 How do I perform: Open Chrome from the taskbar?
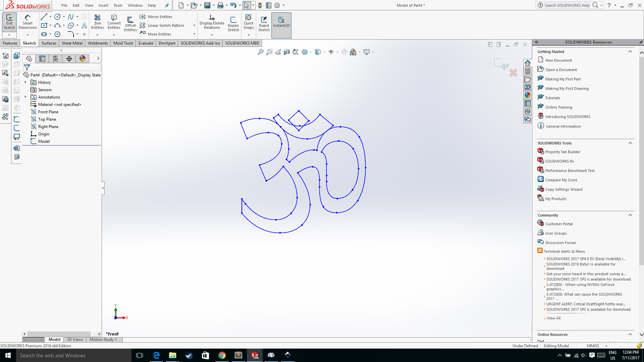click(222, 356)
